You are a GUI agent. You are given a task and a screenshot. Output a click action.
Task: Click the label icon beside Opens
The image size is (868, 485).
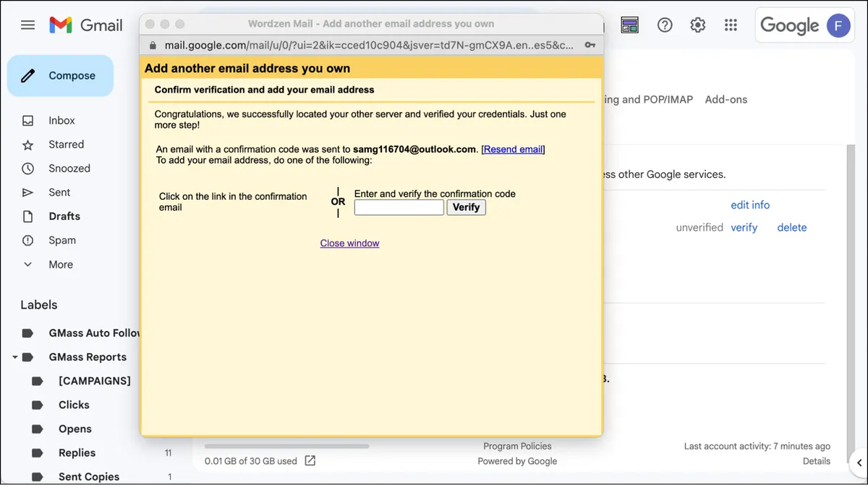pyautogui.click(x=38, y=429)
